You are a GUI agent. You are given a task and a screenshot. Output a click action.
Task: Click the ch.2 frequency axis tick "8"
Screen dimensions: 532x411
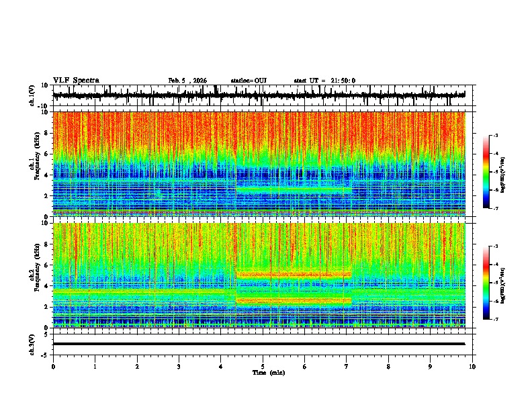pyautogui.click(x=47, y=244)
